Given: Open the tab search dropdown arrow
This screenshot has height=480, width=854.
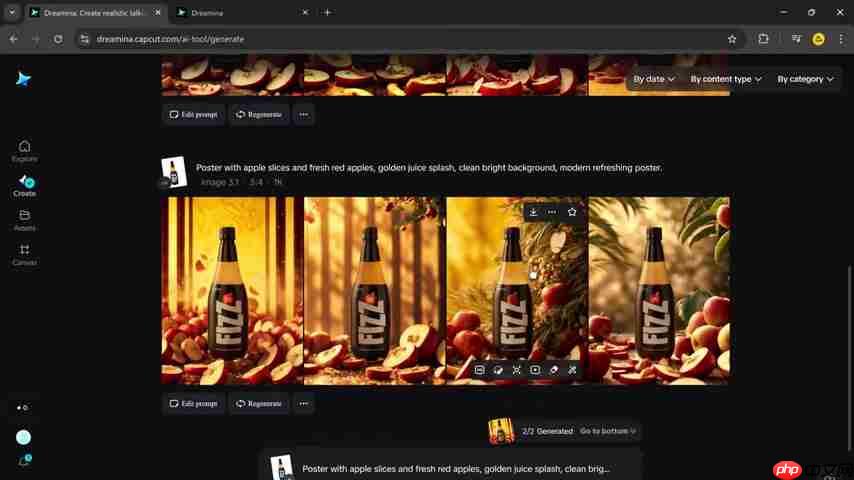Looking at the screenshot, I should 11,12.
